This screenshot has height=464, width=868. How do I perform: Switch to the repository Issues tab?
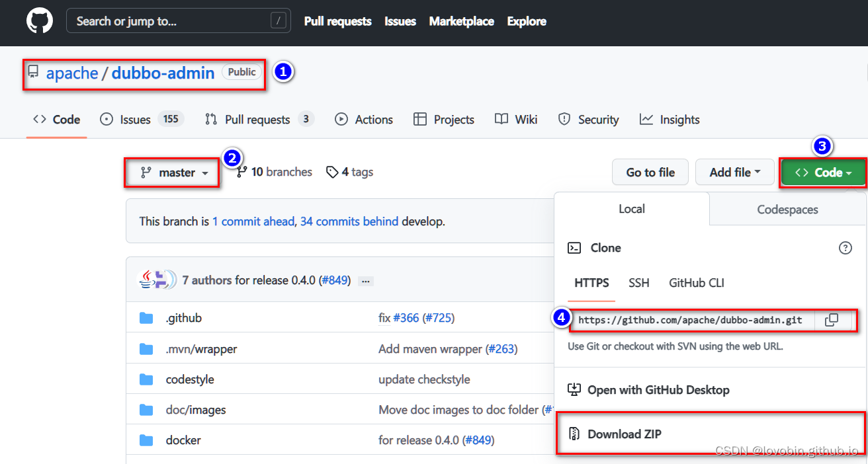pos(142,120)
